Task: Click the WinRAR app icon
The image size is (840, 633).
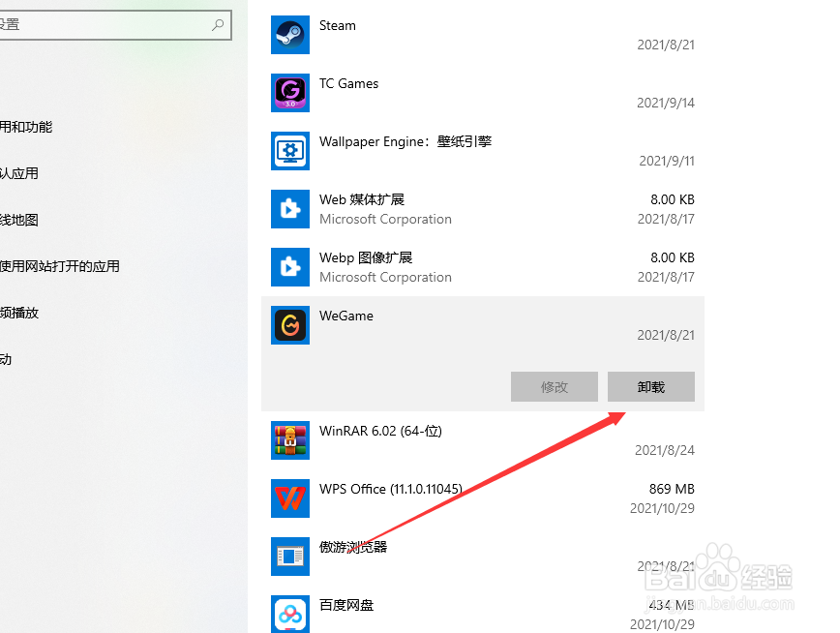Action: [x=289, y=440]
